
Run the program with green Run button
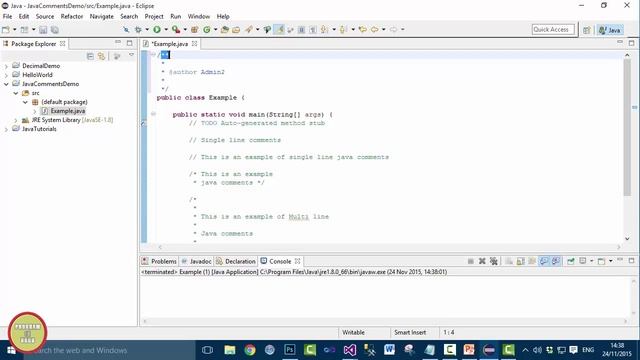pyautogui.click(x=157, y=30)
